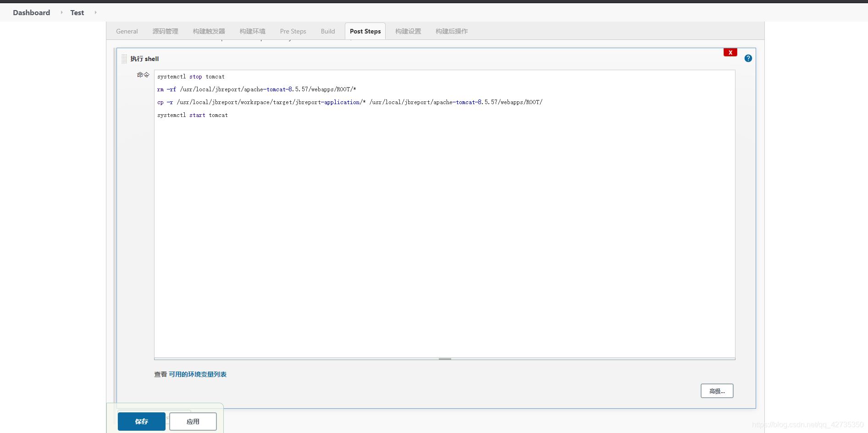This screenshot has width=868, height=433.
Task: Switch to the 构建后操作 tab
Action: pyautogui.click(x=452, y=31)
